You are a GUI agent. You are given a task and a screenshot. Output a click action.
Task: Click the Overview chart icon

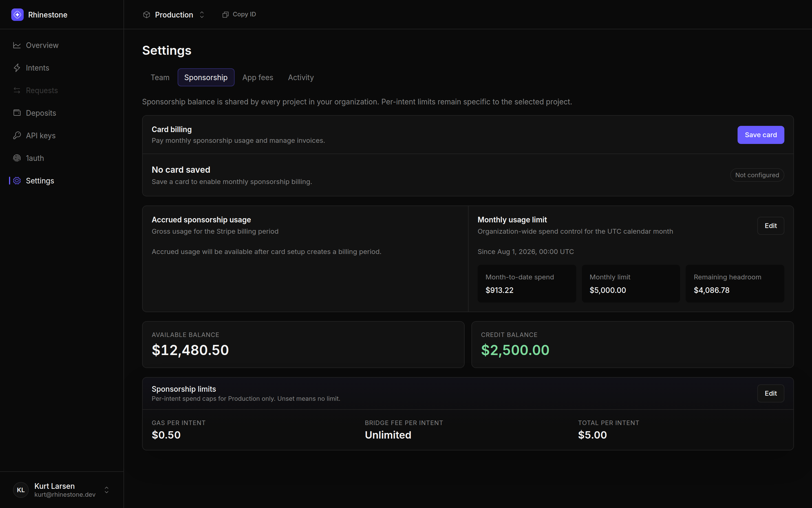(x=17, y=45)
